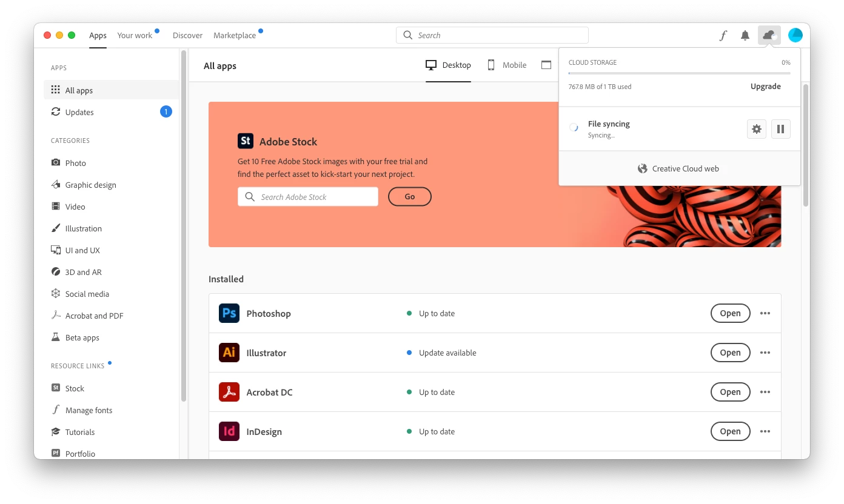Select the Mobile platform tab
The image size is (844, 504).
(x=507, y=65)
